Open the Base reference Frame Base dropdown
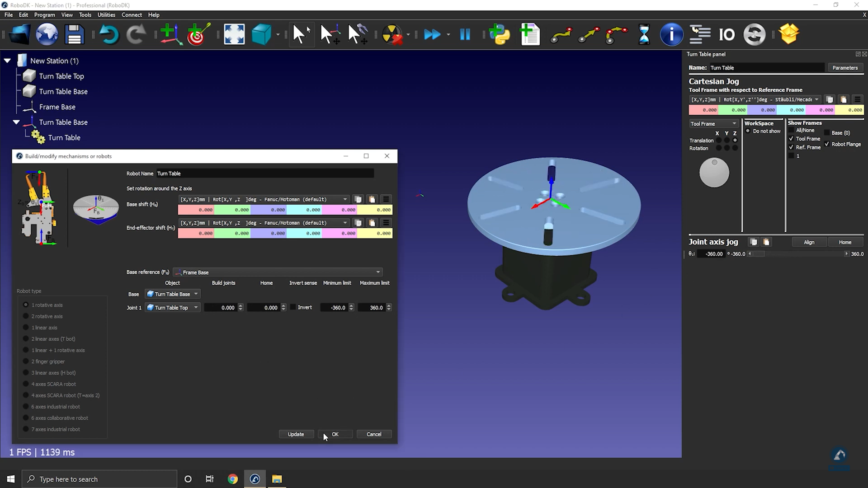 (278, 272)
